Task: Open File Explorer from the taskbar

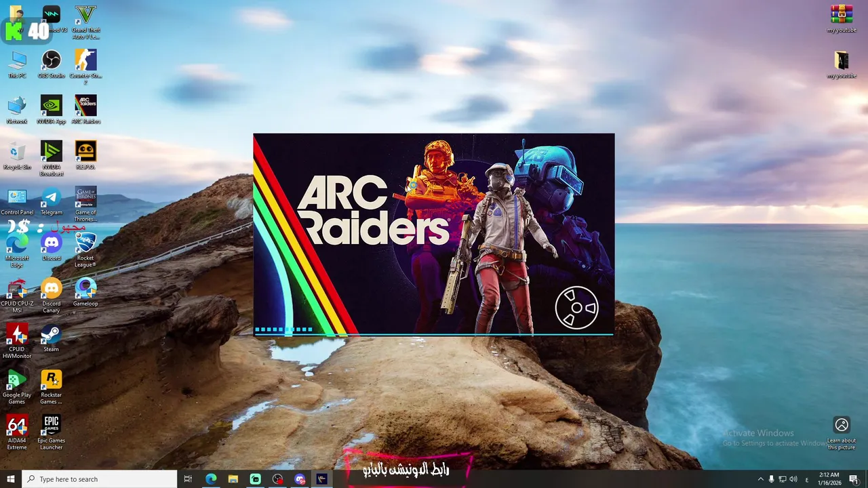Action: point(233,479)
